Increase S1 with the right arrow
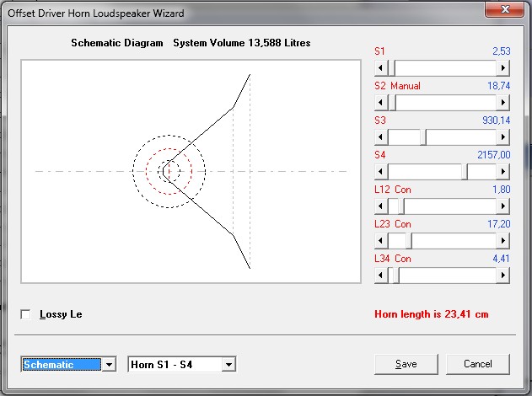This screenshot has width=532, height=396. [x=502, y=68]
